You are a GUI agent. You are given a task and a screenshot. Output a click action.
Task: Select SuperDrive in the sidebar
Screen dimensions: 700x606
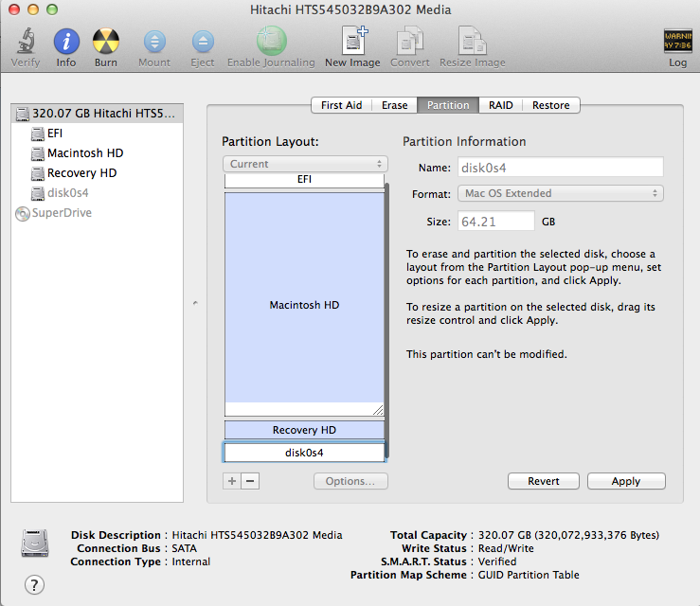tap(97, 213)
